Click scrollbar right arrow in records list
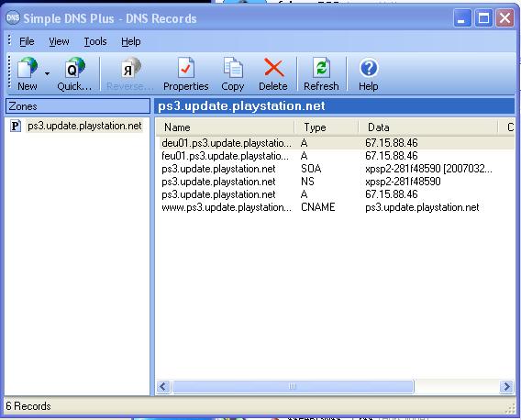Image resolution: width=521 pixels, height=420 pixels. coord(506,386)
